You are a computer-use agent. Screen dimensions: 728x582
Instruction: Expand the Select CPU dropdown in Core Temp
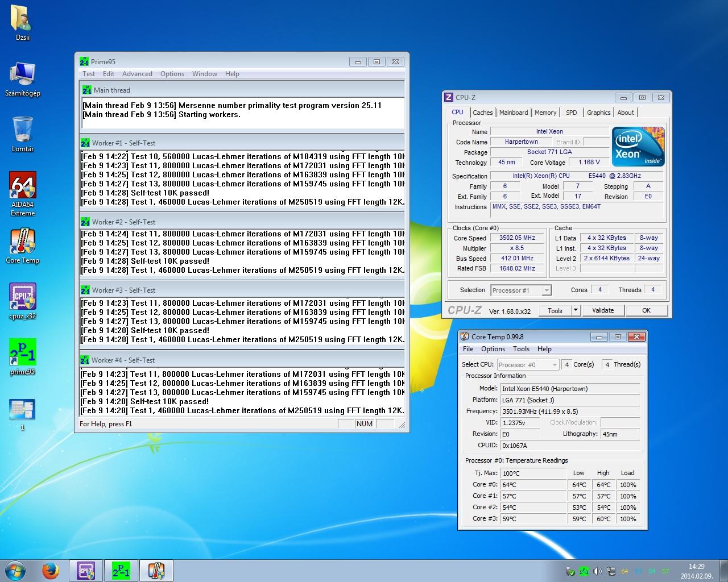pyautogui.click(x=555, y=365)
